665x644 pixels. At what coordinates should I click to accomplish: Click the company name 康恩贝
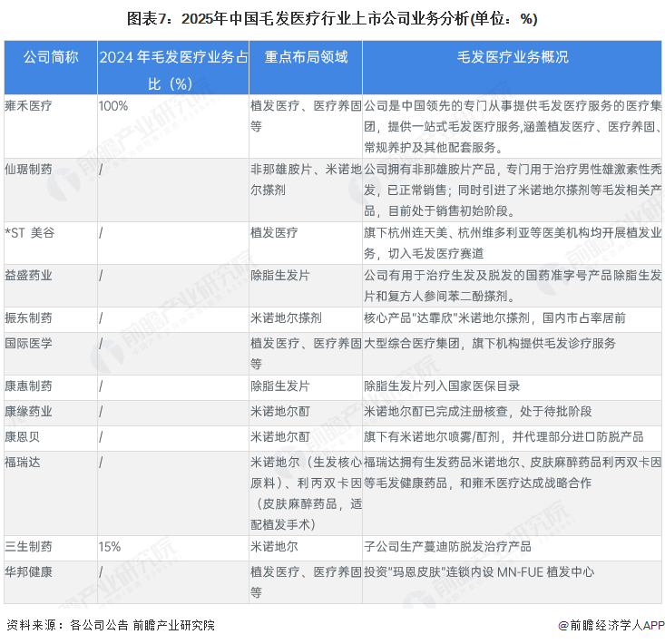23,436
